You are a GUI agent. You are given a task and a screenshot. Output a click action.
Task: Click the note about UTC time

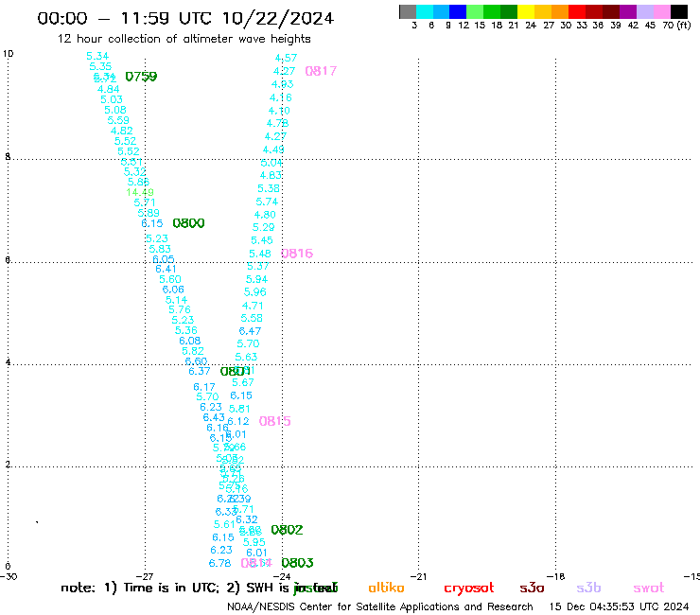coord(199,588)
